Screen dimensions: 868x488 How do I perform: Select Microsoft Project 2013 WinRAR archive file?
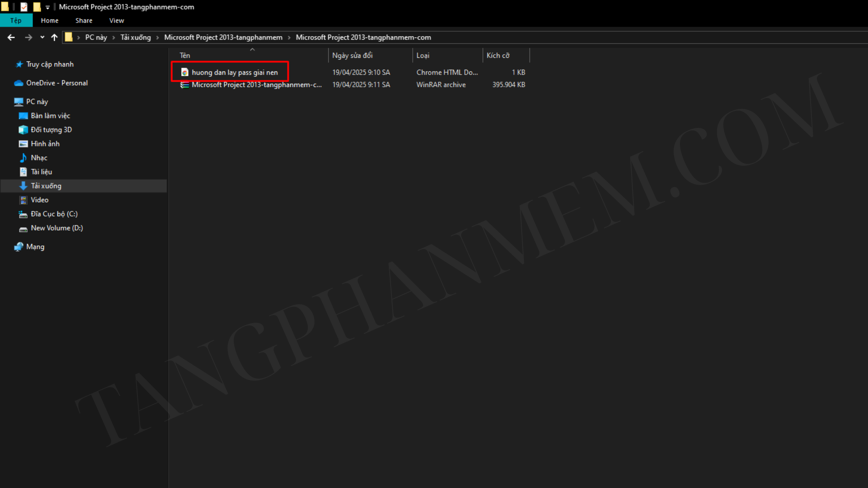(256, 84)
